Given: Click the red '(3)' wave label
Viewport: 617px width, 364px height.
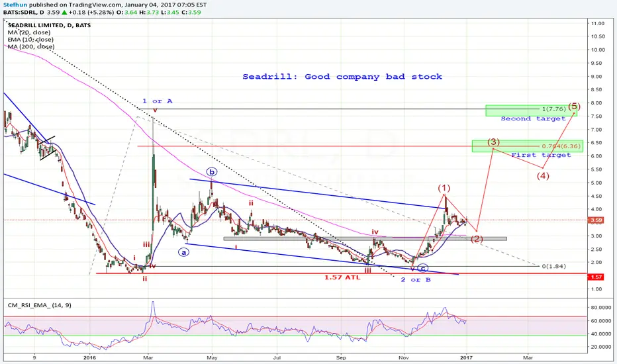Looking at the screenshot, I should pyautogui.click(x=493, y=142).
